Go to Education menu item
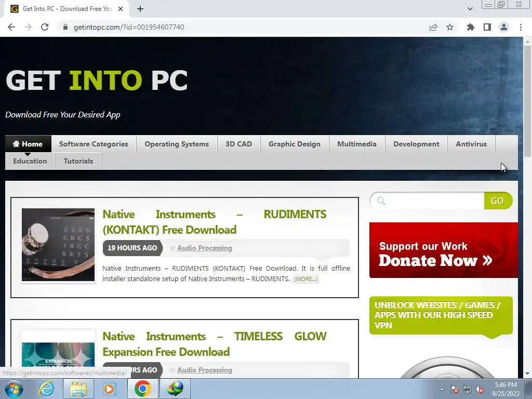The height and width of the screenshot is (399, 532). point(30,161)
